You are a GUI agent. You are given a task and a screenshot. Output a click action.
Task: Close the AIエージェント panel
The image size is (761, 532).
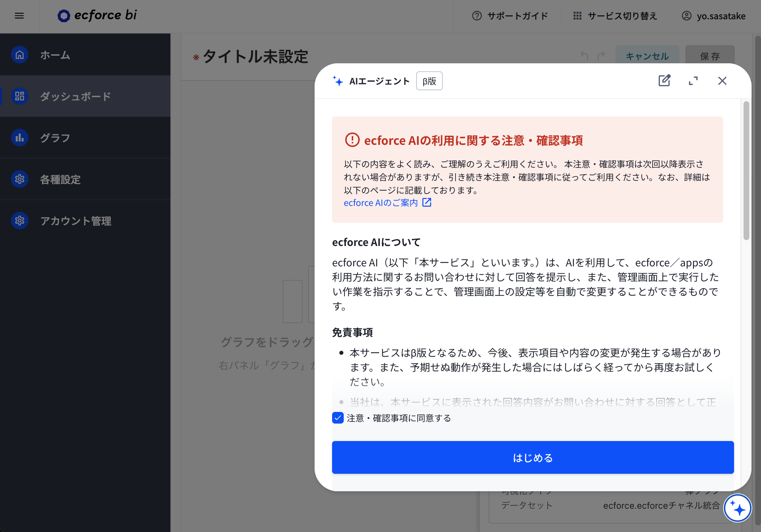(x=722, y=81)
